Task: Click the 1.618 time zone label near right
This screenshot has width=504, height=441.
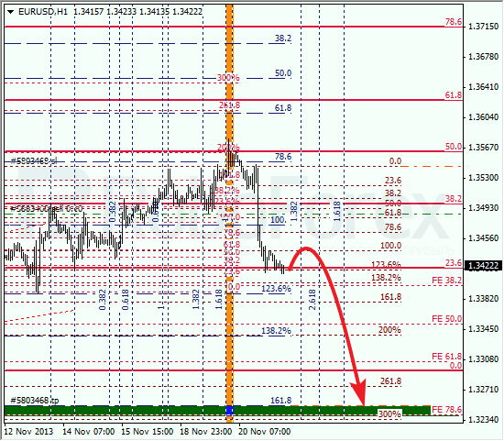Action: click(337, 212)
